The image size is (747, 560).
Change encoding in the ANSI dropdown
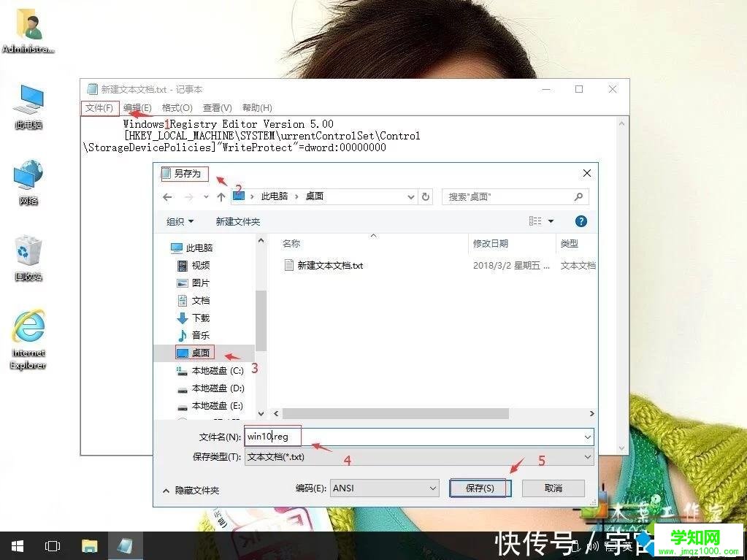tap(383, 488)
